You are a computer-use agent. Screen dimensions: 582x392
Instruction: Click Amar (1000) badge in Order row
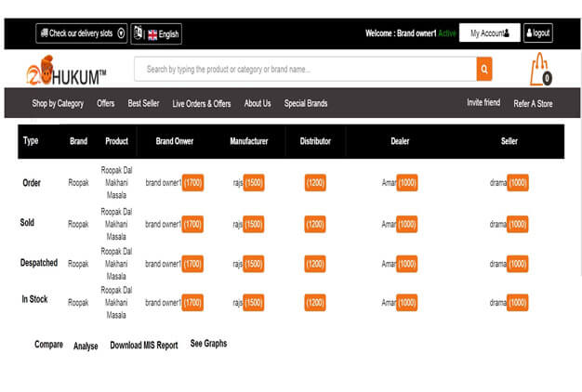[x=407, y=182]
